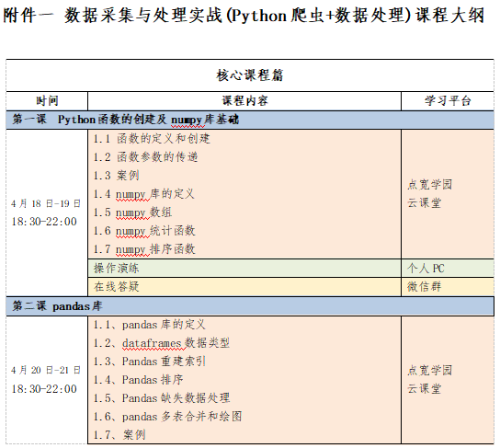Click the 课程内容 column header
This screenshot has height=448, width=500.
pyautogui.click(x=244, y=101)
